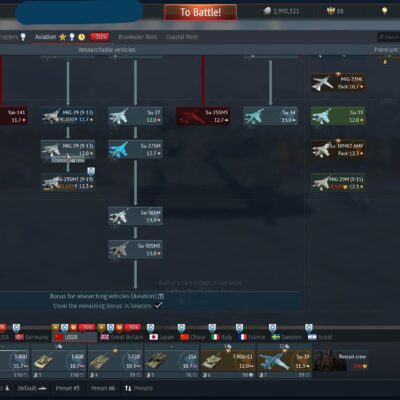The image size is (400, 400).
Task: Click the red -50% discount badge on Aviation tab
Action: tap(99, 37)
